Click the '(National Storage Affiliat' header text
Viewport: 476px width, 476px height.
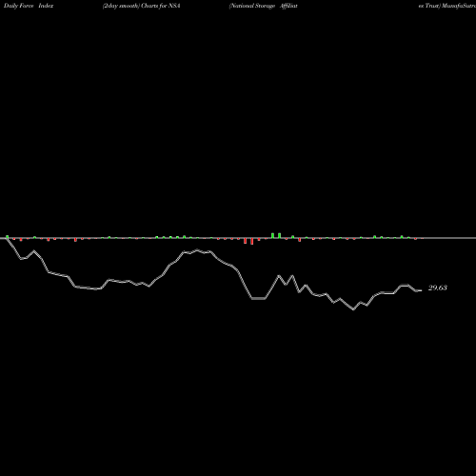264,6
